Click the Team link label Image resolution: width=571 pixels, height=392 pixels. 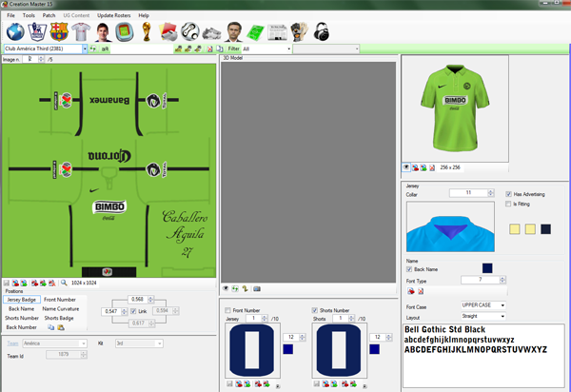[12, 343]
